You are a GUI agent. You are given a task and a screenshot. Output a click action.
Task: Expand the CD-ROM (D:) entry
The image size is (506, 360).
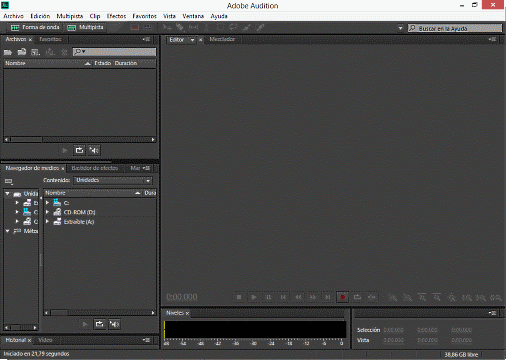click(x=47, y=212)
